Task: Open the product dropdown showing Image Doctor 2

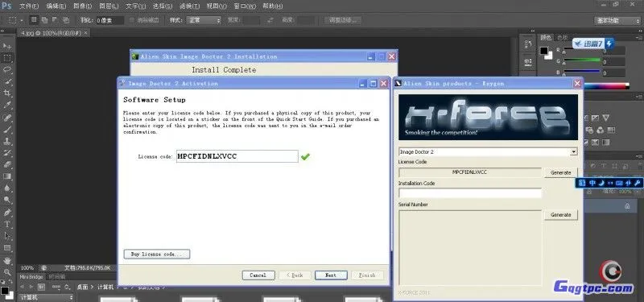Action: click(488, 152)
